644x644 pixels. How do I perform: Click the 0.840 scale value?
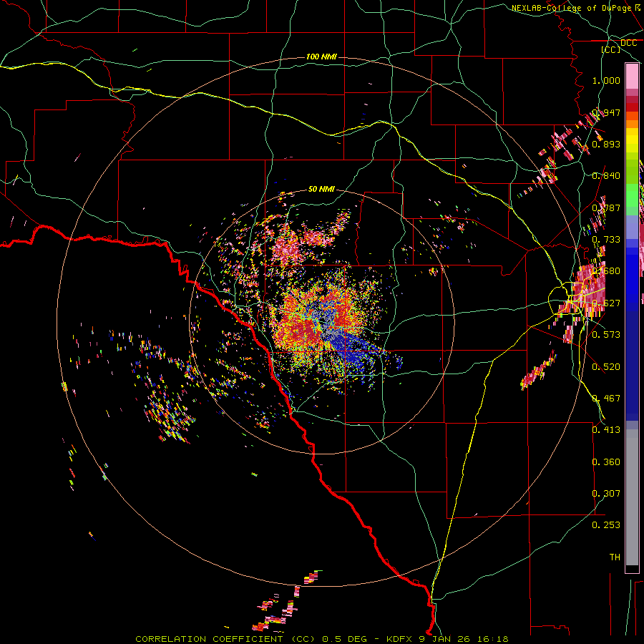tap(606, 175)
